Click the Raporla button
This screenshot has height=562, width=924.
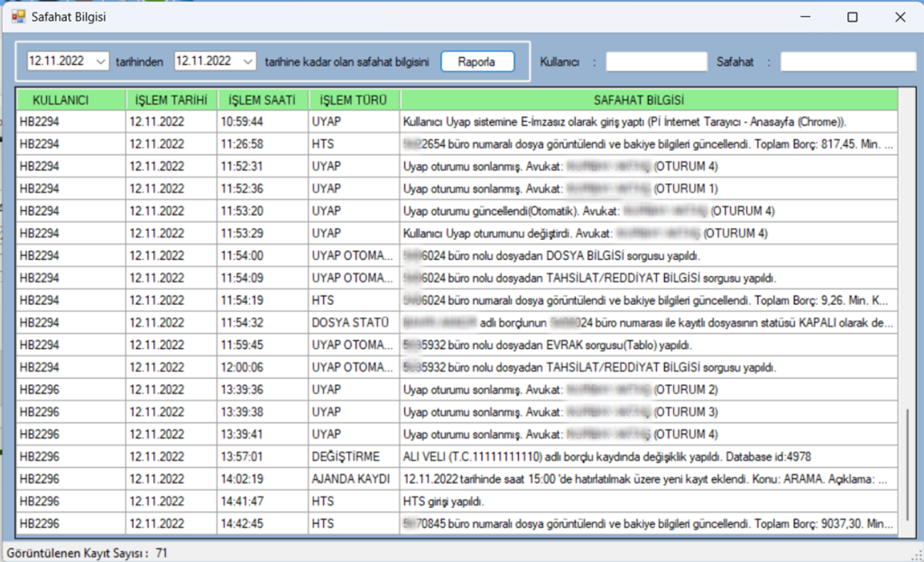point(476,61)
